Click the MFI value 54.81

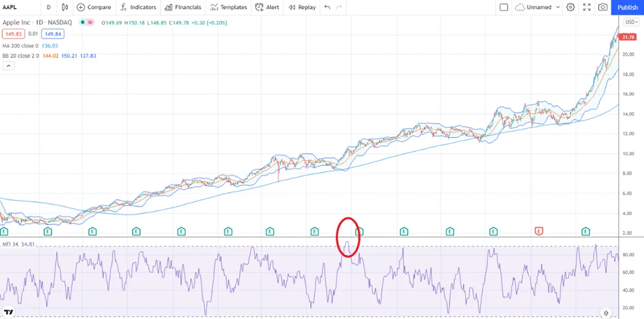[x=27, y=244]
